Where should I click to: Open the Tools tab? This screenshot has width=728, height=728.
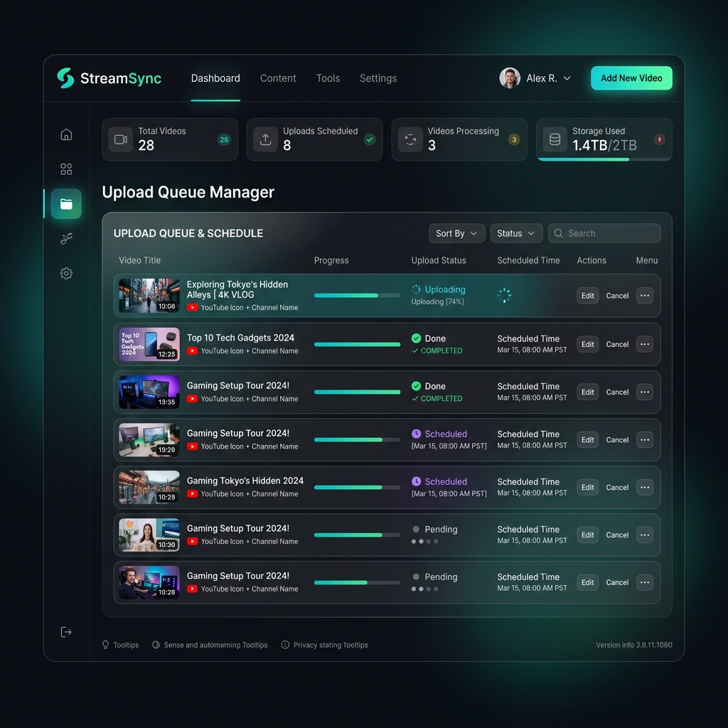click(x=328, y=78)
